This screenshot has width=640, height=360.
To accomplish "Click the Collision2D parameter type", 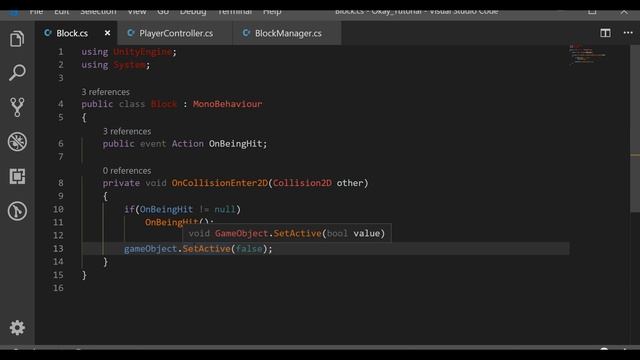I will tap(302, 183).
